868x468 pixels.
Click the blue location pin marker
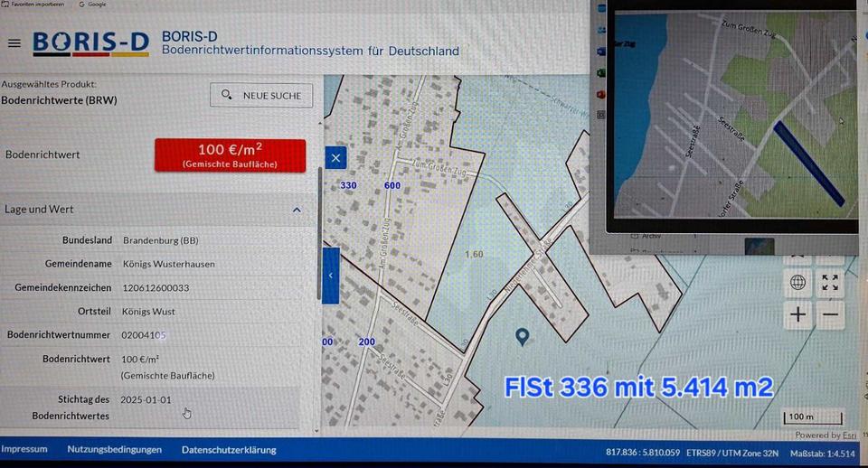click(522, 337)
